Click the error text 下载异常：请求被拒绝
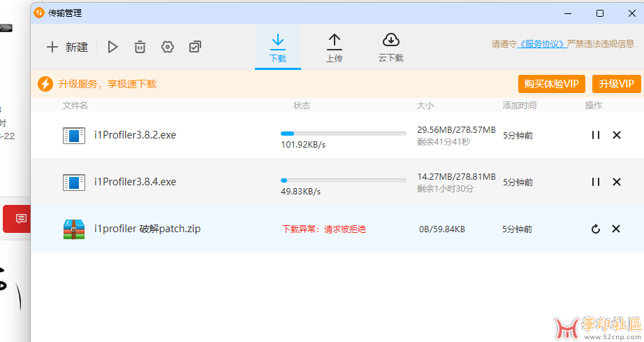The width and height of the screenshot is (644, 342). (323, 229)
